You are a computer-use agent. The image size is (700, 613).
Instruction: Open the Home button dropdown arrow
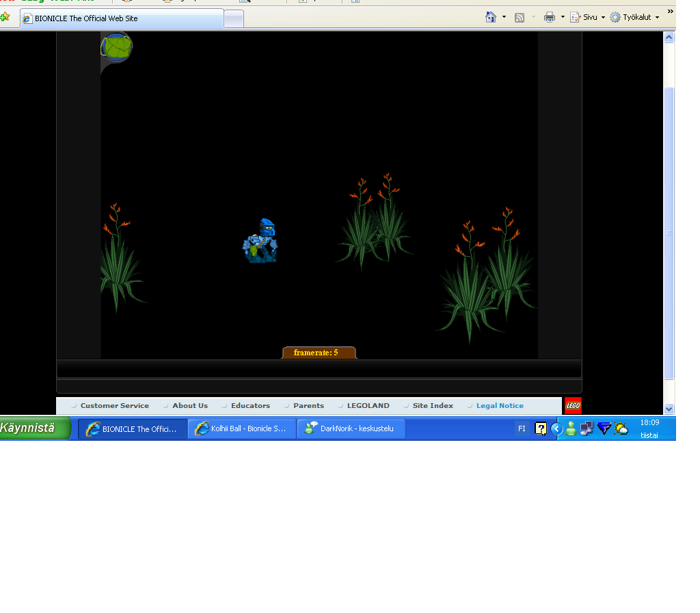[x=504, y=17]
